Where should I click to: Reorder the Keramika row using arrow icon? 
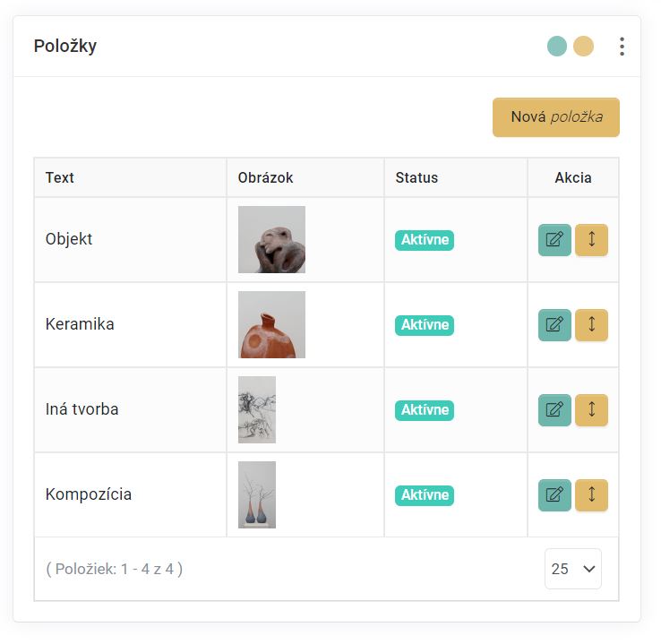[591, 325]
